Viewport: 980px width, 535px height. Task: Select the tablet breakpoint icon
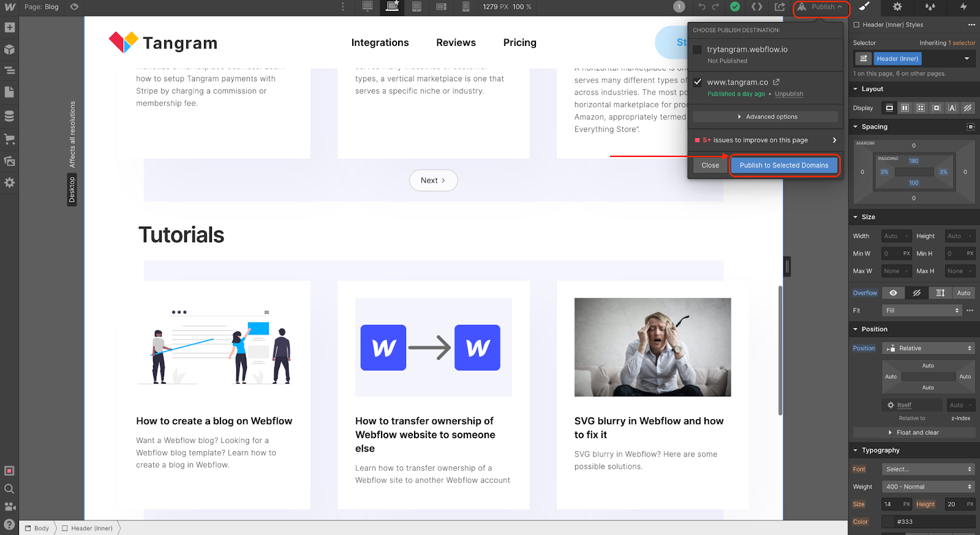point(417,7)
